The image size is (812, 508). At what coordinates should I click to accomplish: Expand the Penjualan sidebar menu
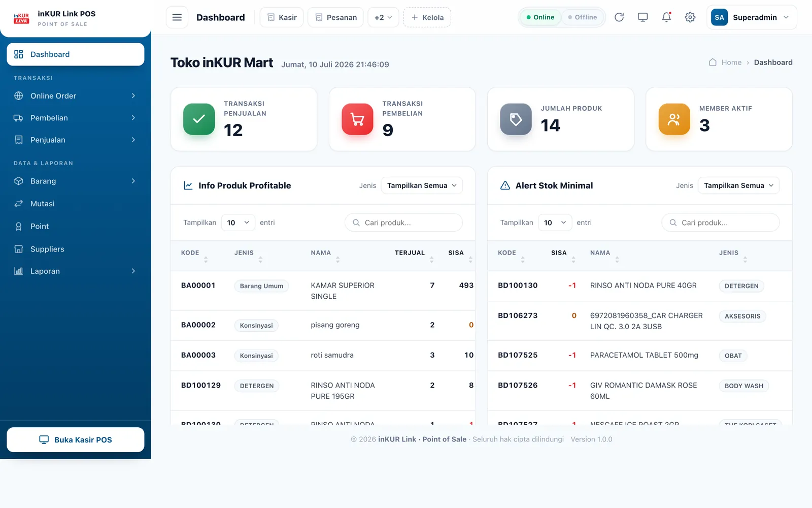[75, 140]
